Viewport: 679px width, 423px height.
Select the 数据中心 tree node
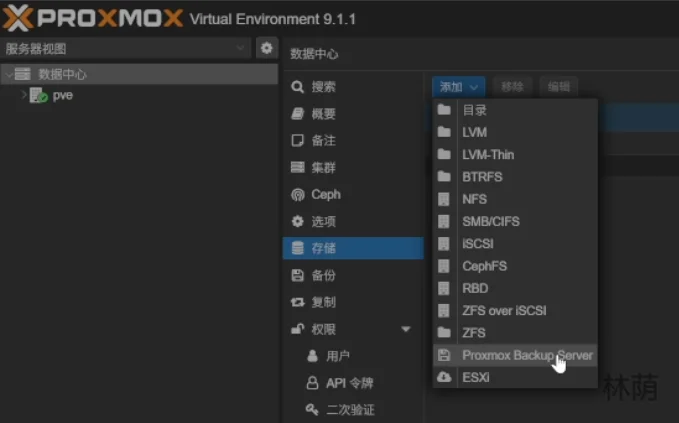[139, 74]
